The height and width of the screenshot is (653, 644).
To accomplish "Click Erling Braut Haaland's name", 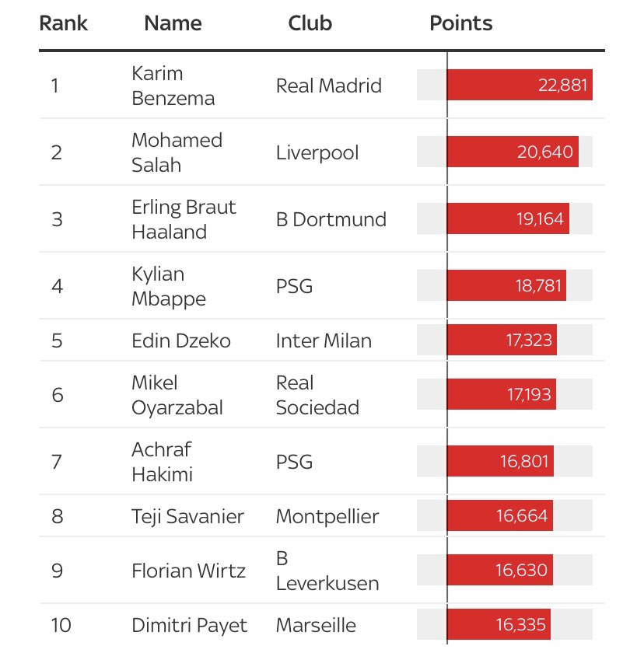I will [184, 219].
